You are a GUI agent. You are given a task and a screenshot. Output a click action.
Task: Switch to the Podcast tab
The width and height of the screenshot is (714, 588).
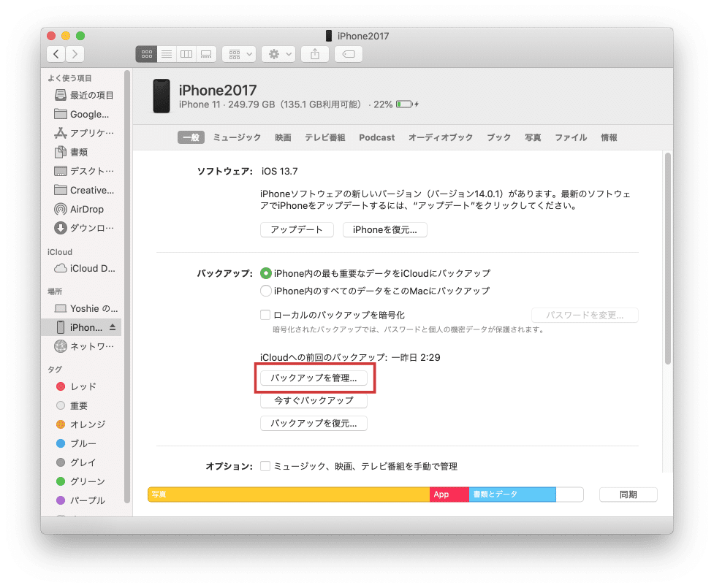[x=376, y=137]
